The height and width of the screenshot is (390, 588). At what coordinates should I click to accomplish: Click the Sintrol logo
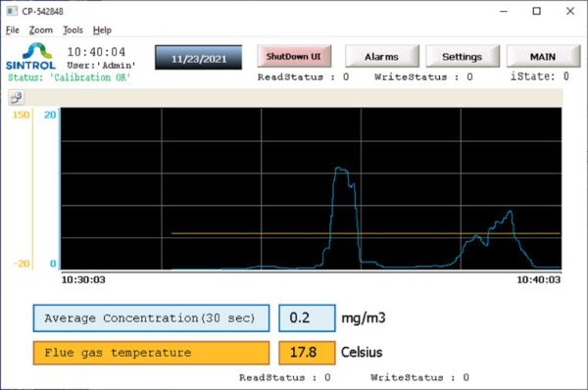pyautogui.click(x=31, y=57)
